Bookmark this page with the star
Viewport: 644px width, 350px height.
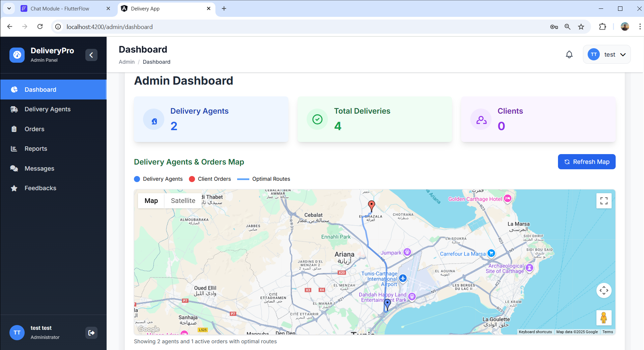(581, 27)
